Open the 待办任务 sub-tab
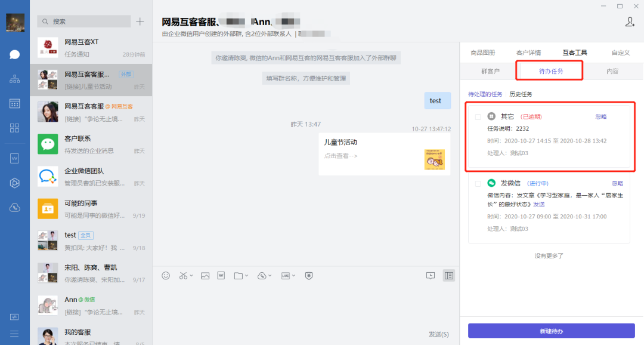 pyautogui.click(x=551, y=71)
